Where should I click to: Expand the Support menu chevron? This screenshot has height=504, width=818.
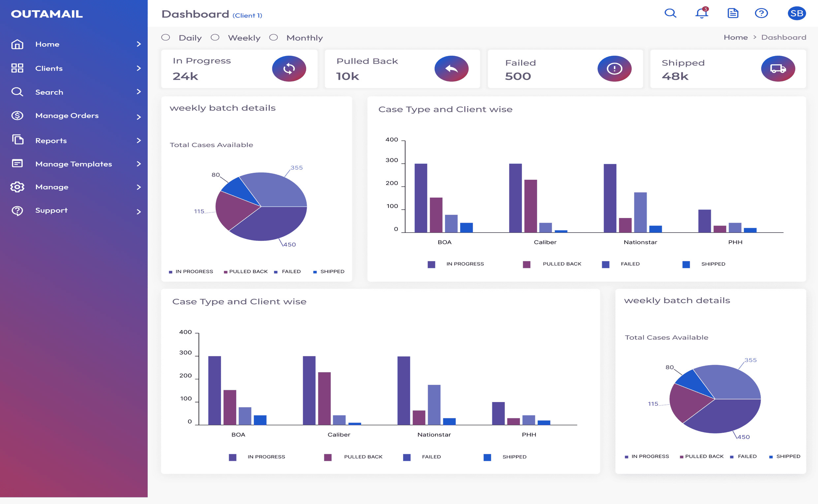[139, 211]
